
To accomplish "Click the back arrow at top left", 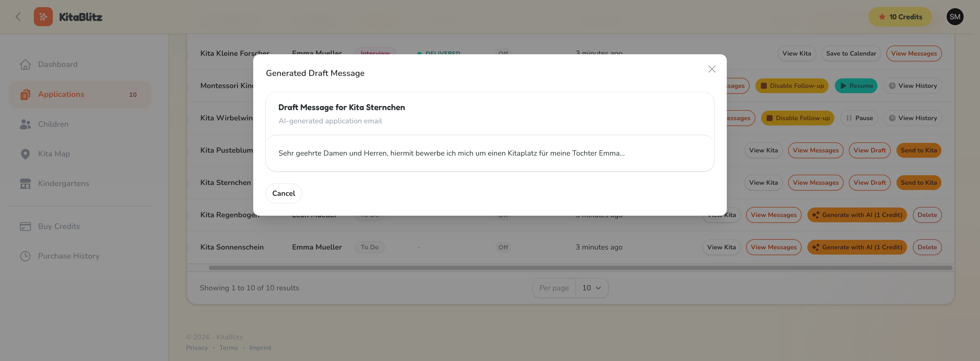I will pos(18,16).
